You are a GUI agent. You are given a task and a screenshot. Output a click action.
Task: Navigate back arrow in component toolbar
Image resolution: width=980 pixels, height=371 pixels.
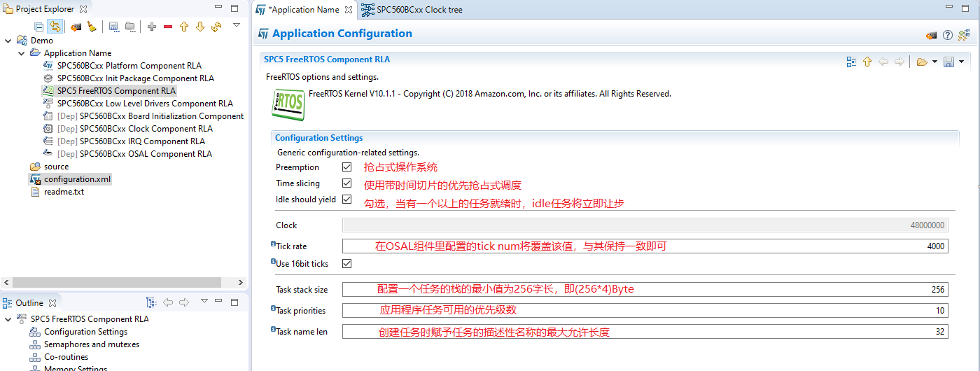[x=883, y=62]
